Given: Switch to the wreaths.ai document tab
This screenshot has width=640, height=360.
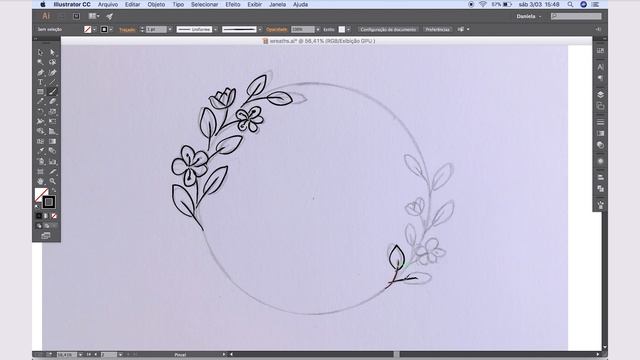Looking at the screenshot, I should pos(319,41).
